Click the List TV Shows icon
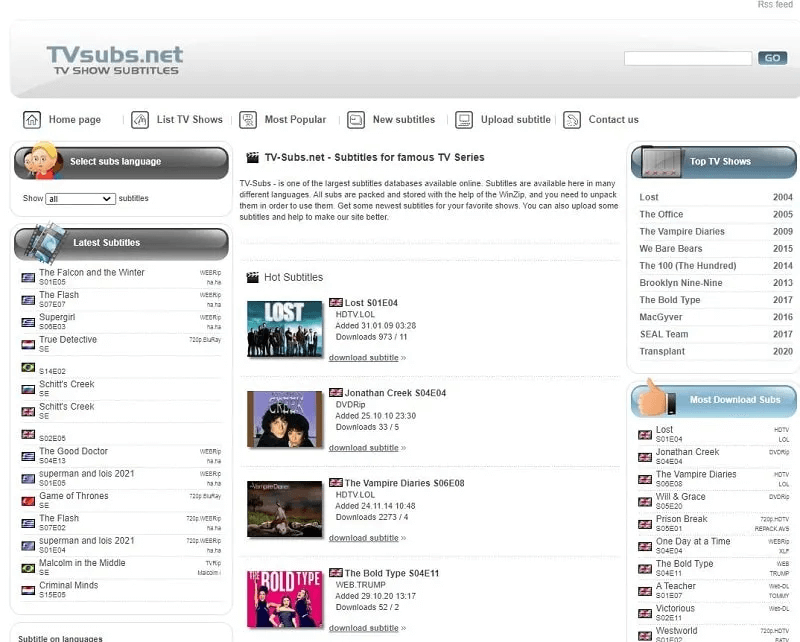Viewport: 800px width, 642px height. point(140,120)
